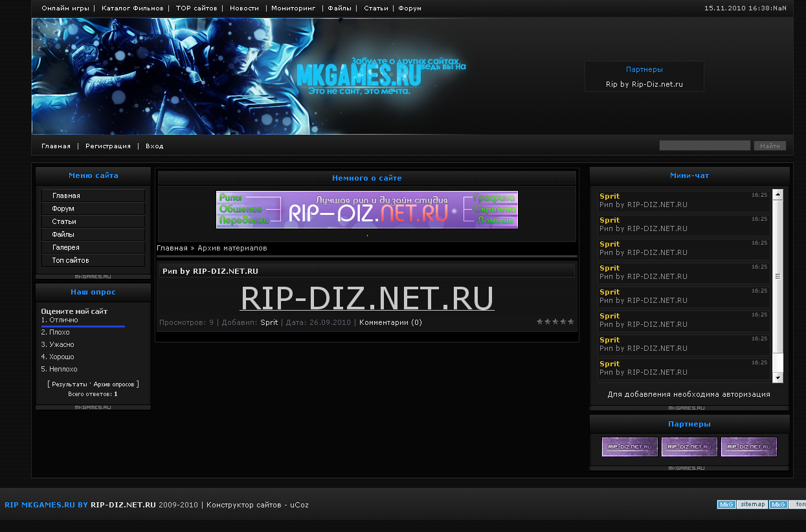
Task: Click the date "15.11.2010 16:38:NaN"
Action: (x=745, y=8)
